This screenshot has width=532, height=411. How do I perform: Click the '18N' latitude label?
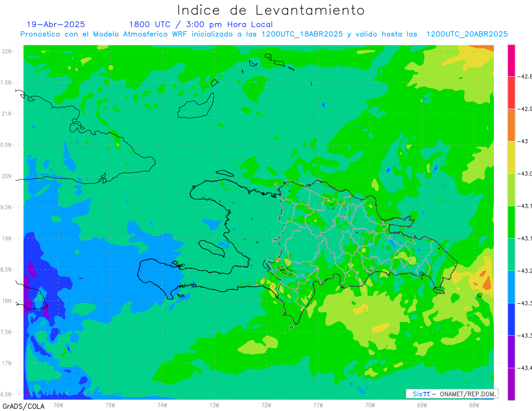[7, 301]
